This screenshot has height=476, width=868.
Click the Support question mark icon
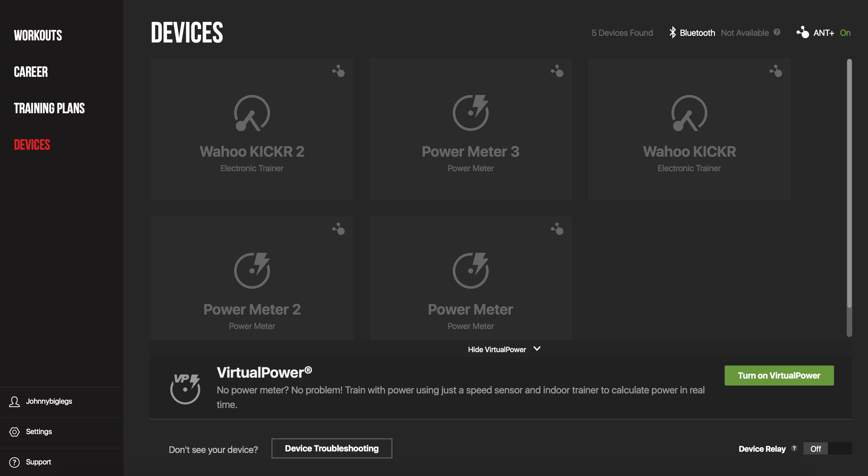(x=14, y=462)
